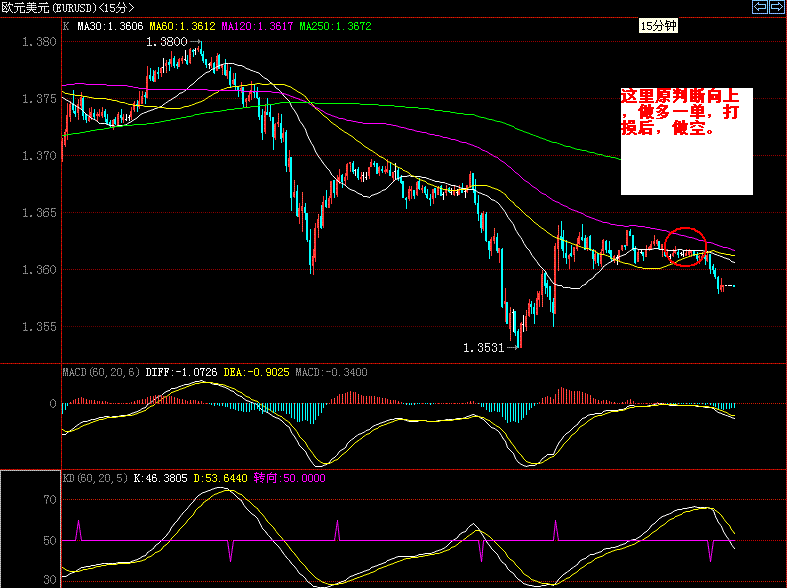The height and width of the screenshot is (588, 789).
Task: Click the right arrow navigation icon
Action: [776, 7]
